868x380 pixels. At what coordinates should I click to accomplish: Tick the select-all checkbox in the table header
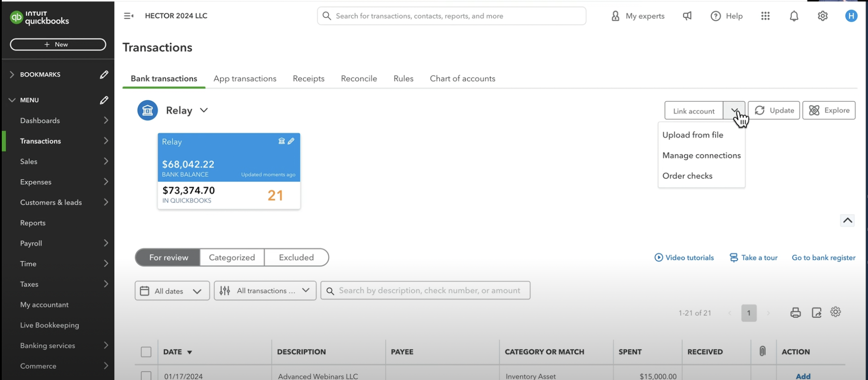pyautogui.click(x=146, y=352)
